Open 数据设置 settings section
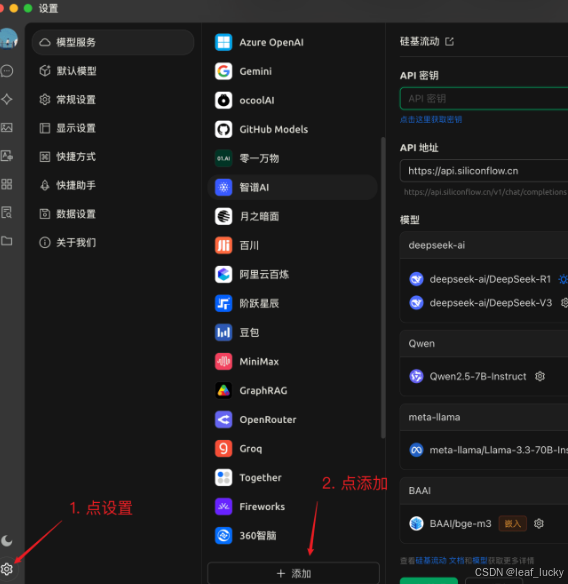The width and height of the screenshot is (568, 584). pos(113,214)
